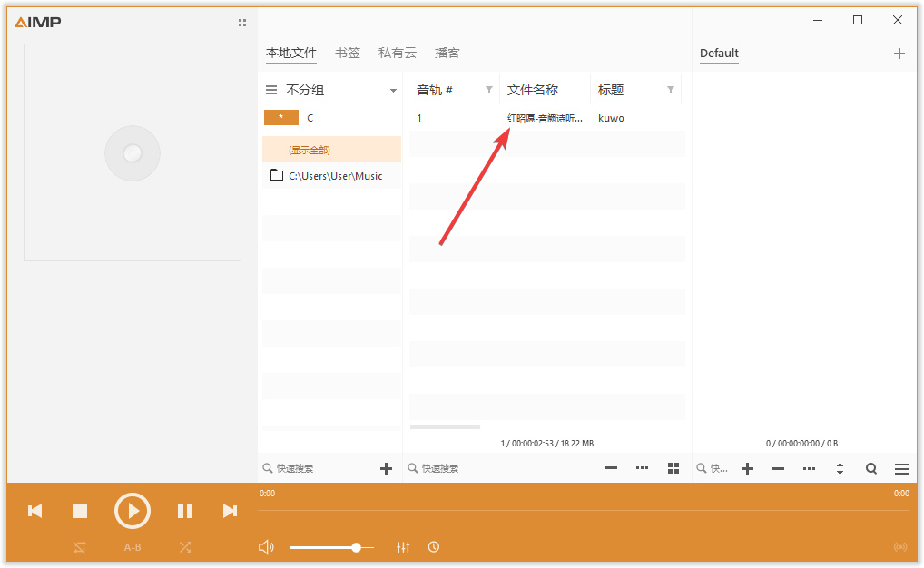924x568 pixels.
Task: Open the equalizer panel
Action: coord(403,547)
